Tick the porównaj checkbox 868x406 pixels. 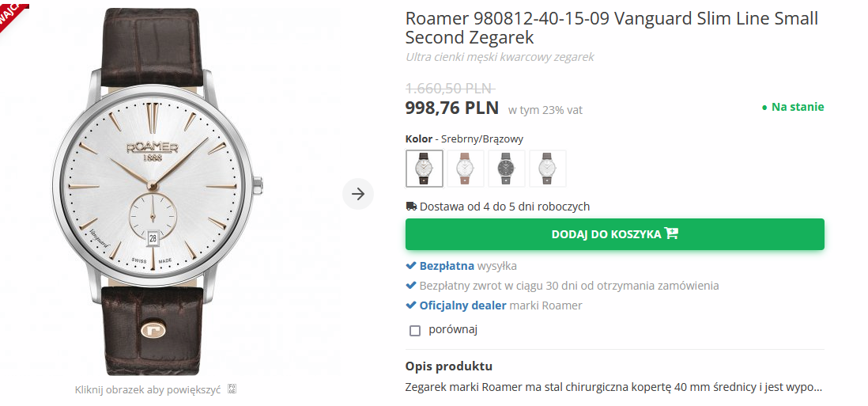(415, 331)
